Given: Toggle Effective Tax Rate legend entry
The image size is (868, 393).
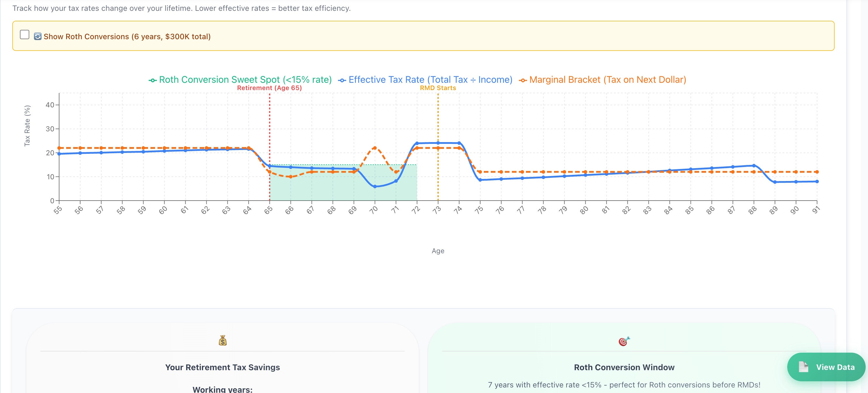Looking at the screenshot, I should click(x=425, y=80).
